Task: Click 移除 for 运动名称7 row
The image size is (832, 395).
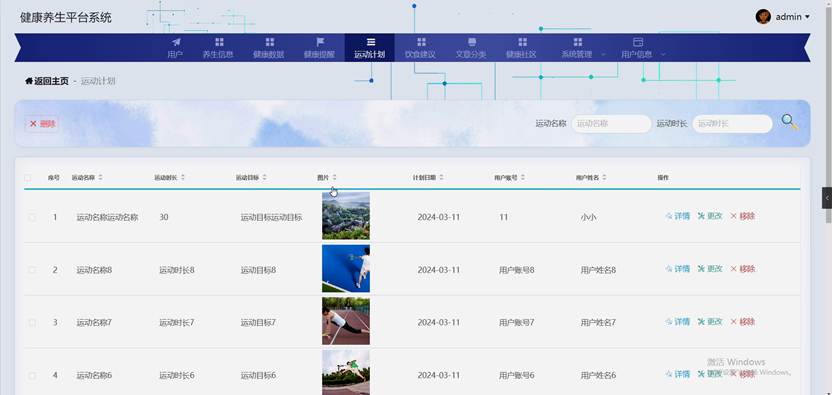Action: [742, 321]
